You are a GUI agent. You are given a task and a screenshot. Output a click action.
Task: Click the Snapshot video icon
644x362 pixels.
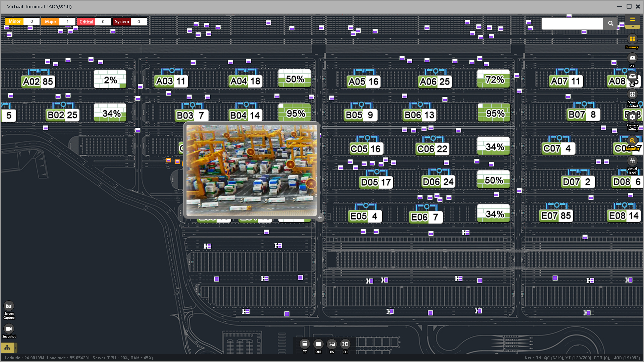click(x=9, y=329)
